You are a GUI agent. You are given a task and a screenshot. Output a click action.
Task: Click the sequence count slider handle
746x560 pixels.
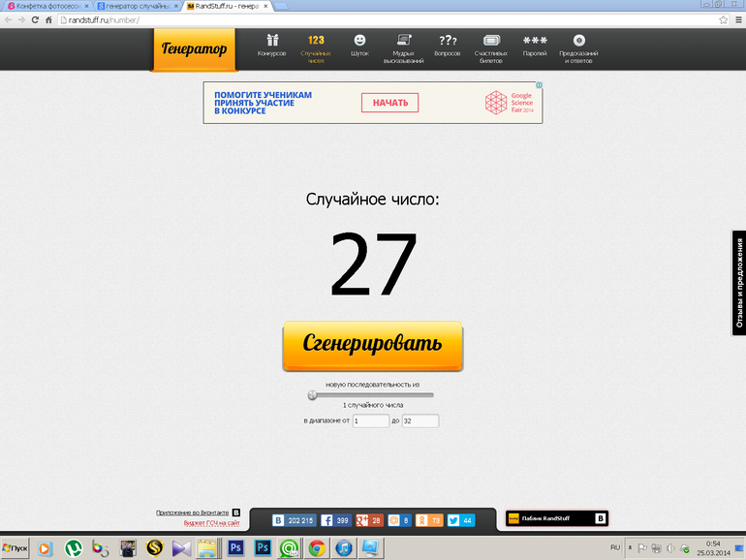tap(312, 395)
